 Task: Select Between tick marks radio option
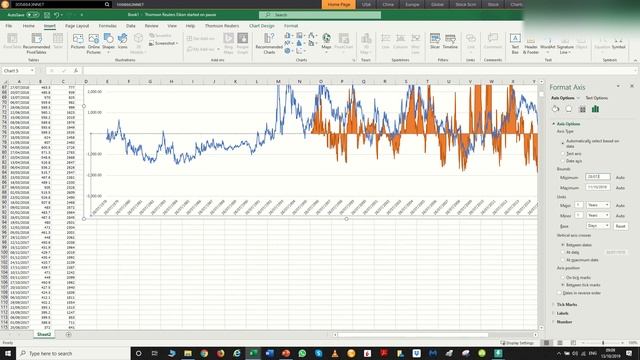click(x=563, y=285)
